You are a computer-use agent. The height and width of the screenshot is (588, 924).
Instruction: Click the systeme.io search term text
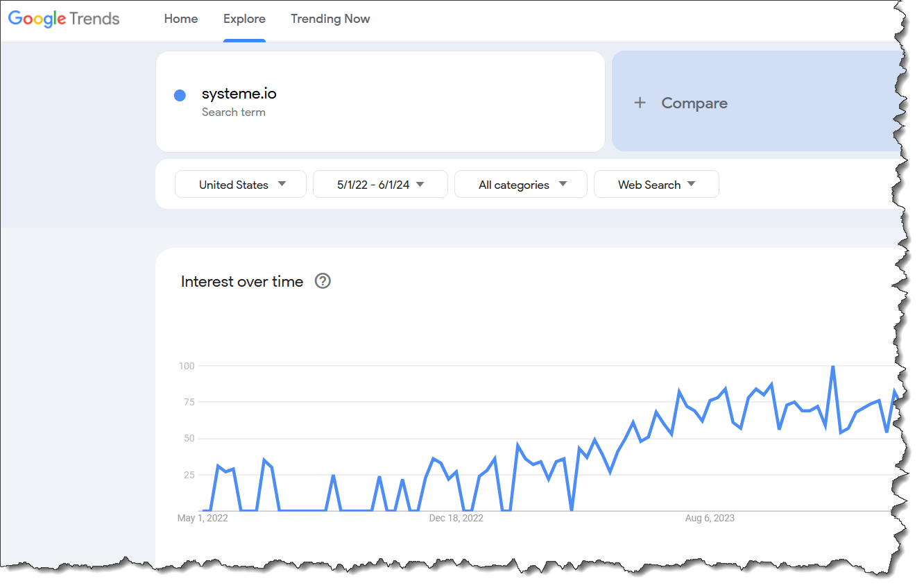point(239,94)
